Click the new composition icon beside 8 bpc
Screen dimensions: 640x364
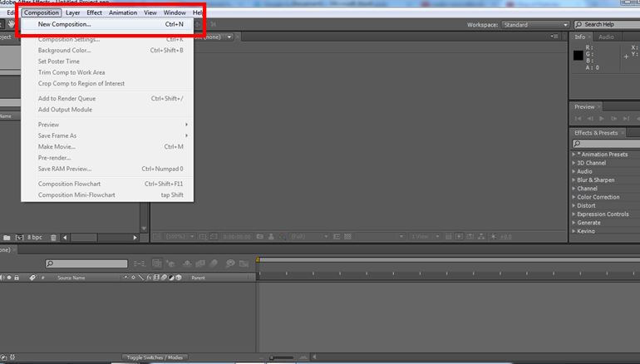pos(20,237)
